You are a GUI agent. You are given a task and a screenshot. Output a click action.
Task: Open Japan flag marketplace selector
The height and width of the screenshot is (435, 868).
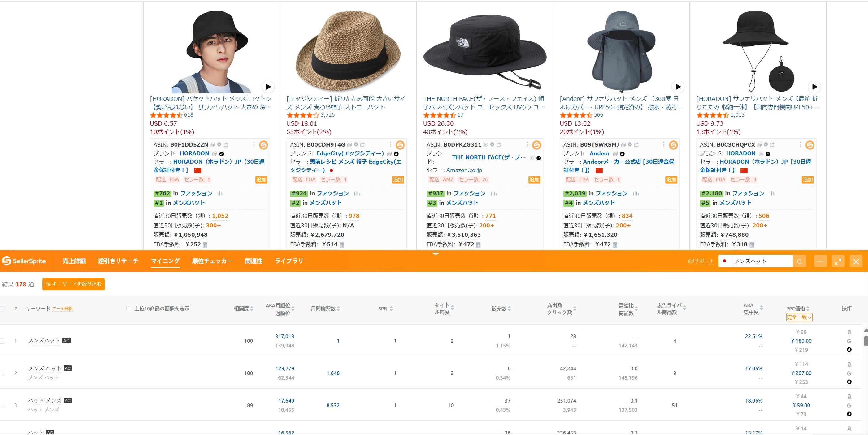pos(724,261)
